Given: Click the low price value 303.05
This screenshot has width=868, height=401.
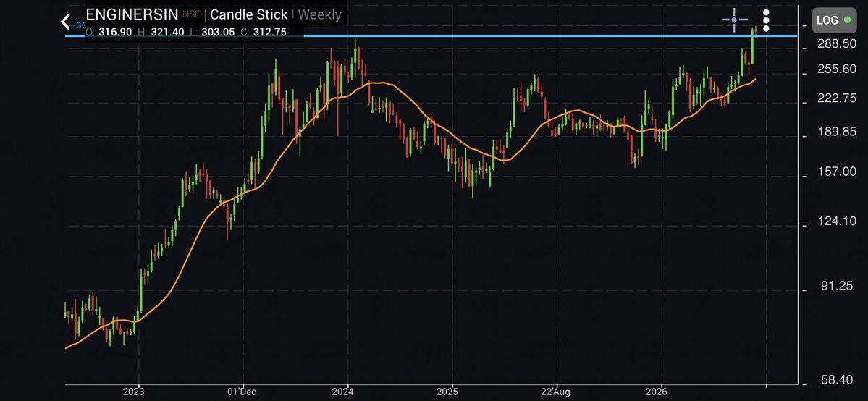Looking at the screenshot, I should tap(218, 32).
